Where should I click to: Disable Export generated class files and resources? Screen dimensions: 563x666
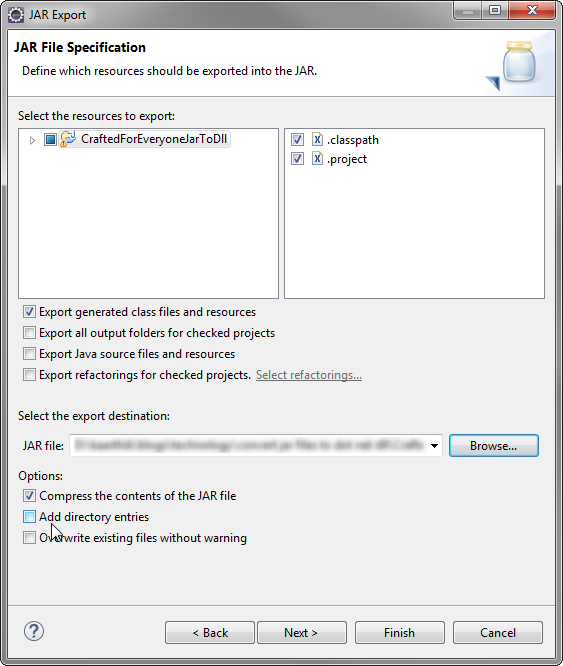point(29,312)
